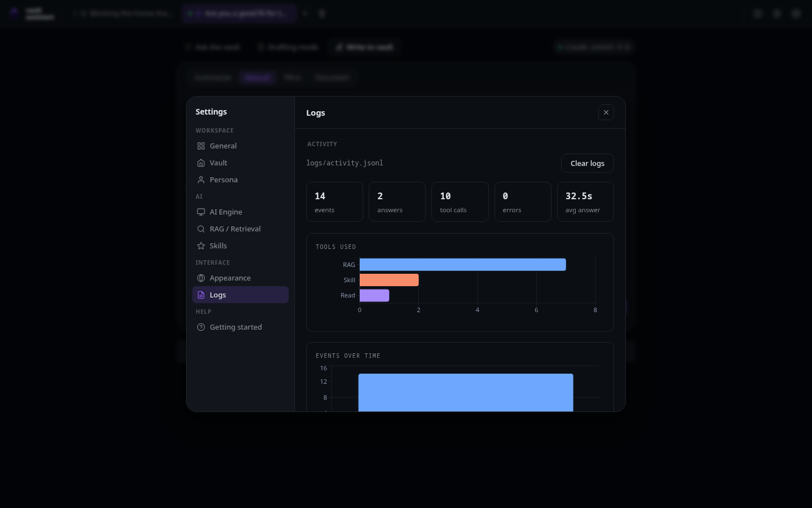812x508 pixels.
Task: Click the Getting started question icon
Action: coord(201,327)
